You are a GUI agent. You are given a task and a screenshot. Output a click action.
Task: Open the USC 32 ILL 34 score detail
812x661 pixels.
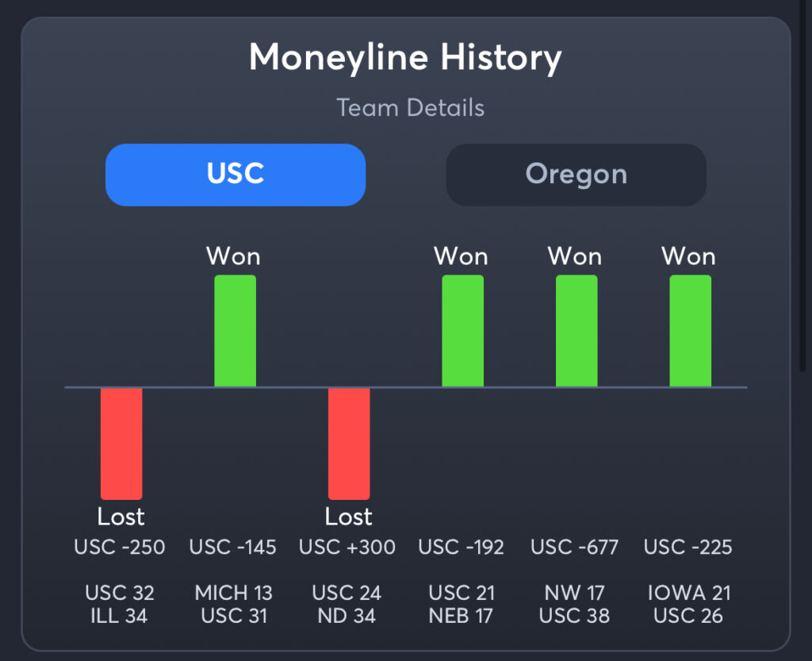[x=119, y=603]
